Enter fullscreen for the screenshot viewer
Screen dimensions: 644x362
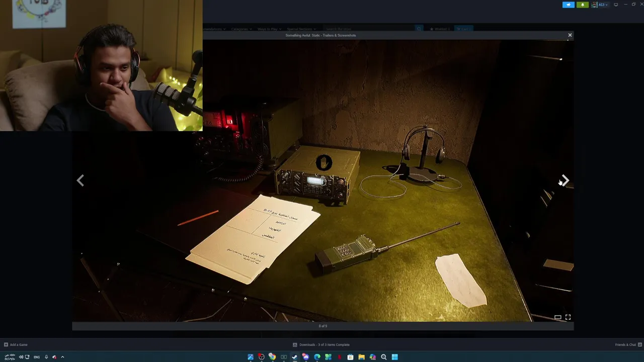[x=568, y=317]
